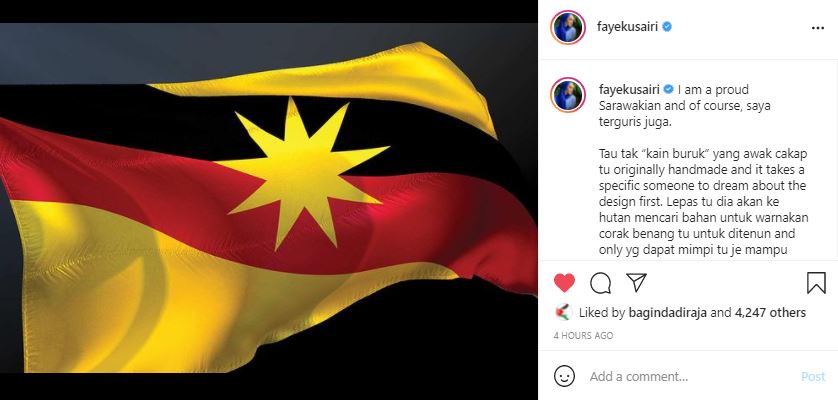Click the 4 HOURS AGO timestamp
This screenshot has height=400, width=838.
pyautogui.click(x=583, y=336)
